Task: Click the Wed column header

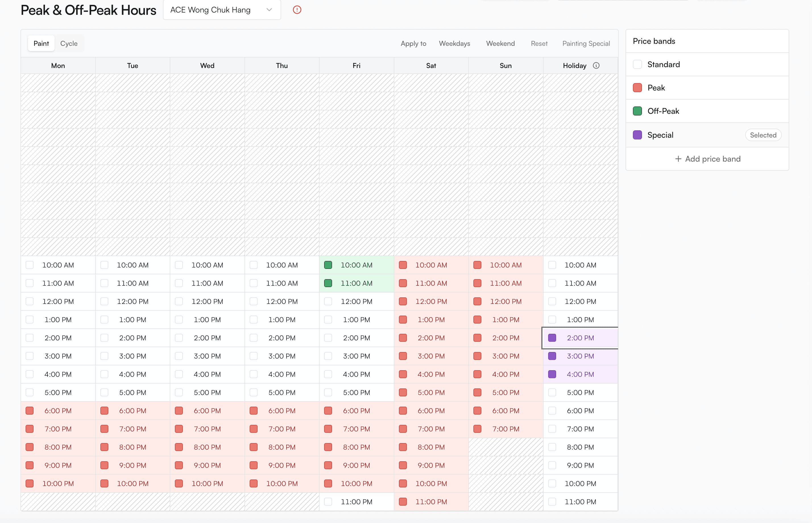Action: click(x=207, y=65)
